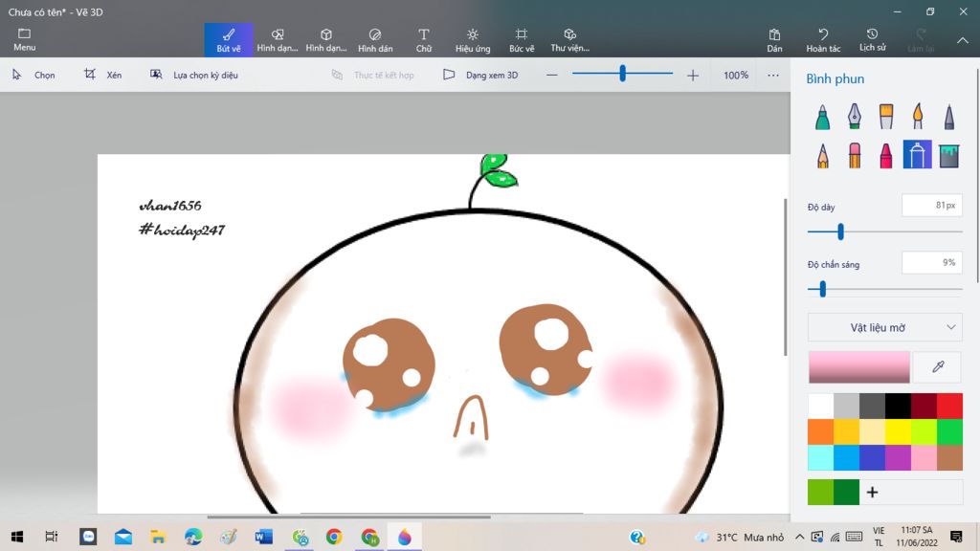
Task: Open the three-dot more options menu
Action: pos(773,75)
